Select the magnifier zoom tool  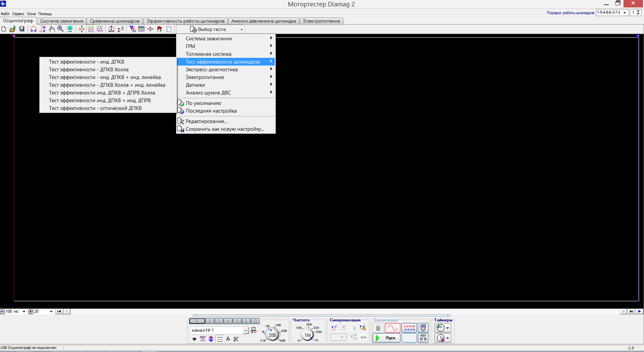coord(60,29)
